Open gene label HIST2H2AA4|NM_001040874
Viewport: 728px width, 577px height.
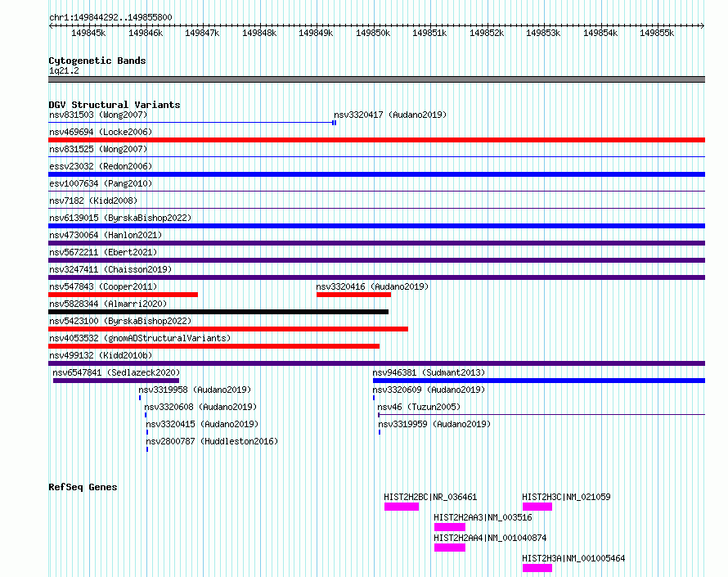tap(490, 538)
